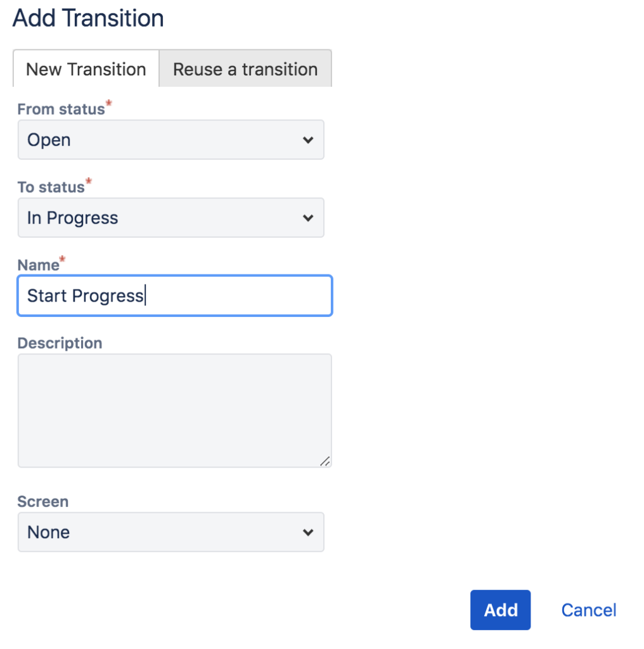Click the To status dropdown arrow

309,217
